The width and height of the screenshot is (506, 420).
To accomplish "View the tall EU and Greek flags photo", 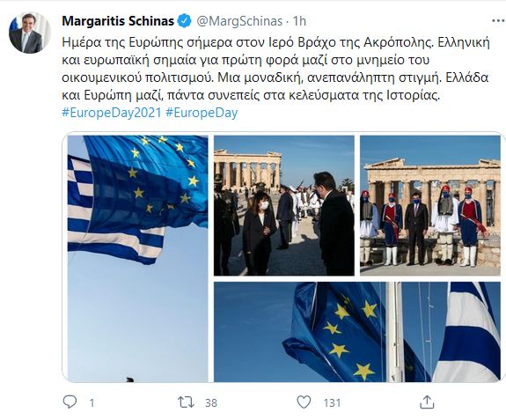I will pos(138,259).
